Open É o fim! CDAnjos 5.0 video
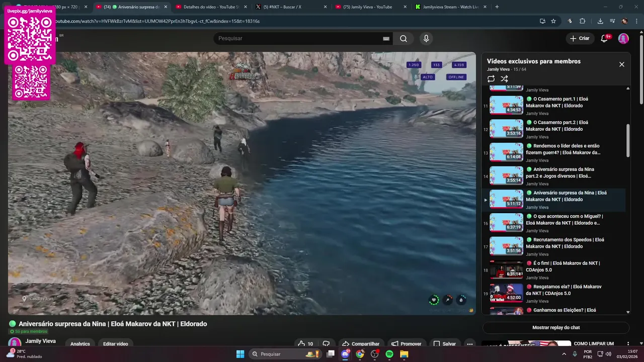This screenshot has width=644, height=362. (x=553, y=270)
